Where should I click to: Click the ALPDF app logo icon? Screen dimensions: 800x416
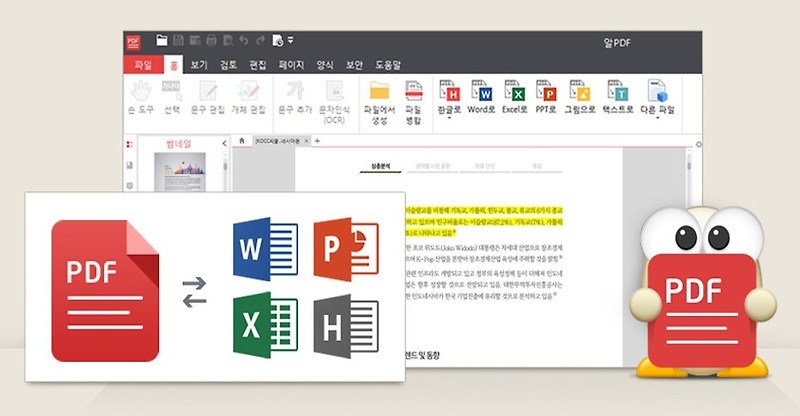point(133,42)
